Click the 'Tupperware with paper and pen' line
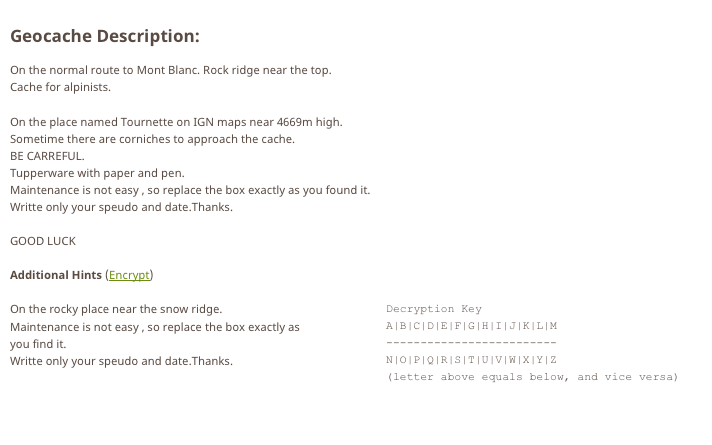The height and width of the screenshot is (445, 712). (x=97, y=173)
